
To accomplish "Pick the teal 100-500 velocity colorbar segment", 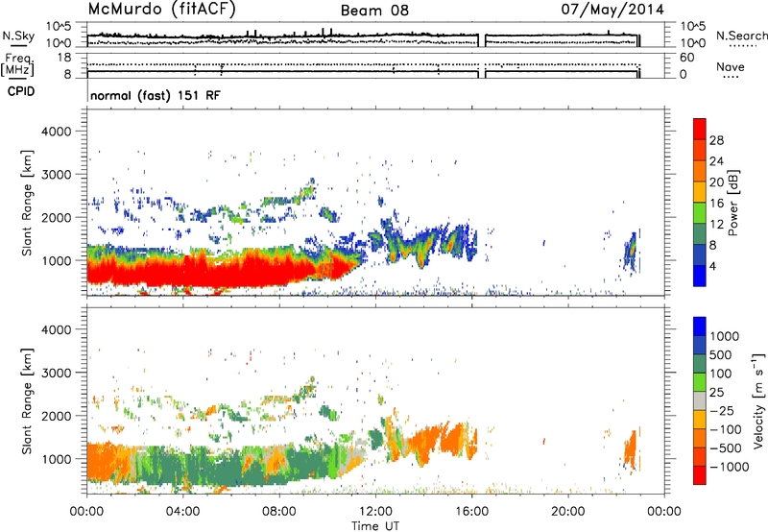I will click(x=700, y=364).
